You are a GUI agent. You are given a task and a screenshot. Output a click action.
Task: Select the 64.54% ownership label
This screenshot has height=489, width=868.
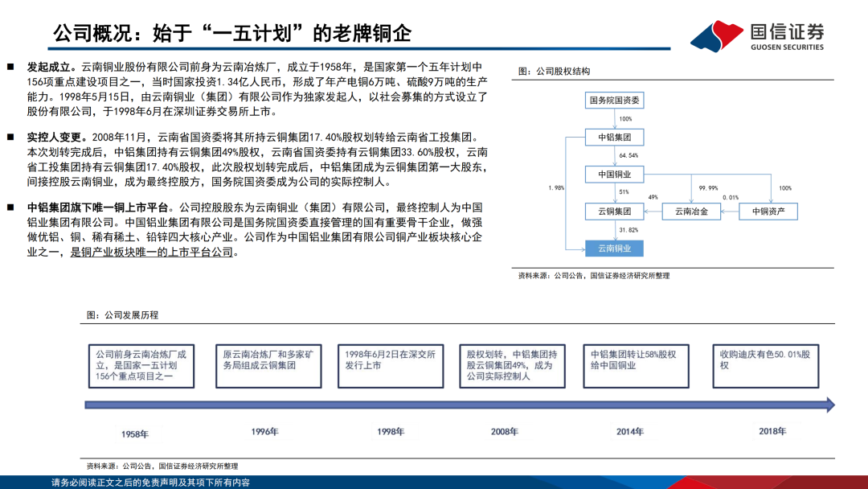click(628, 155)
